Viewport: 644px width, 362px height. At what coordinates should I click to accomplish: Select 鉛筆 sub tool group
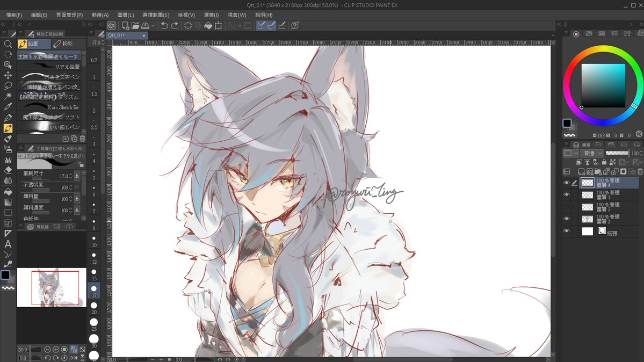34,44
